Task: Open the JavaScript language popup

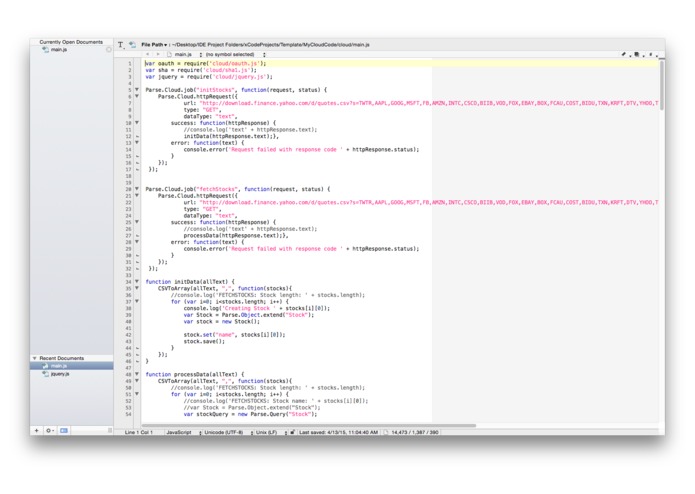Action: 184,432
